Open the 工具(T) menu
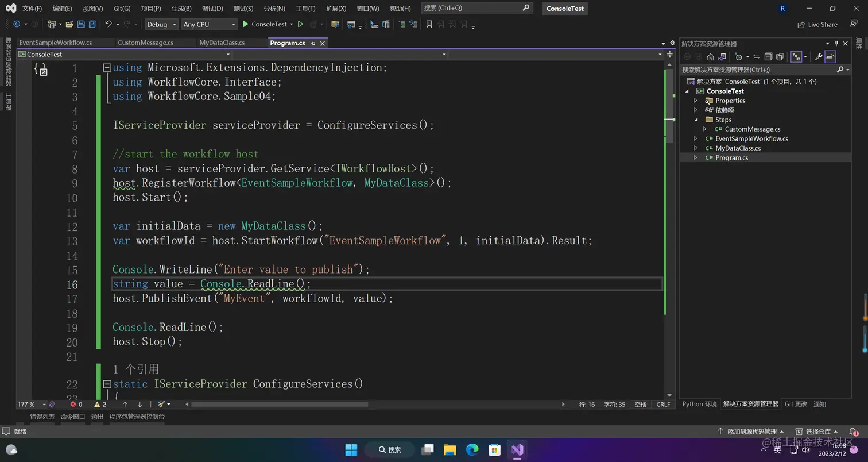Viewport: 868px width, 462px height. 305,9
